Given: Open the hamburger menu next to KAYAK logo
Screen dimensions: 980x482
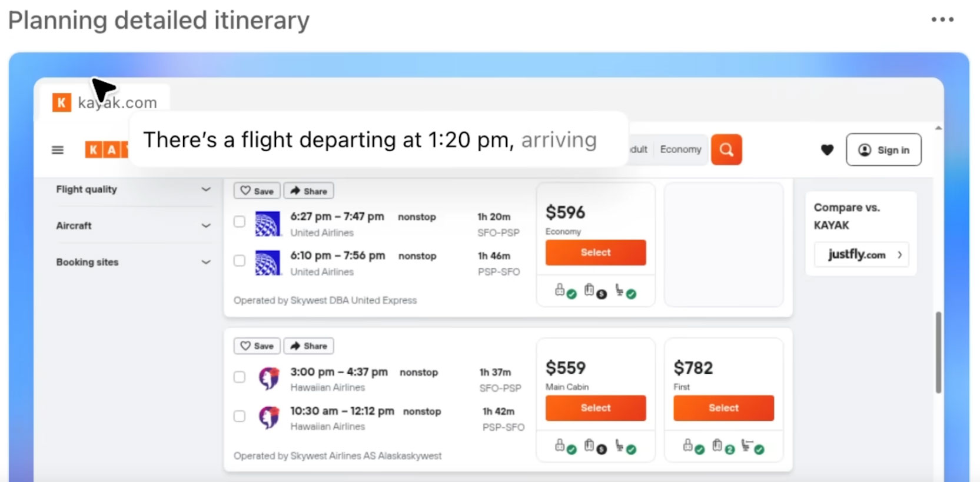Looking at the screenshot, I should (58, 150).
